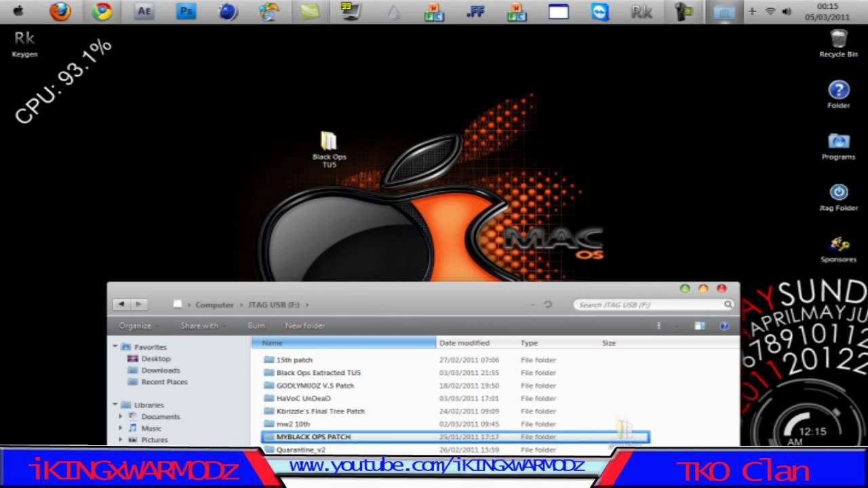This screenshot has width=868, height=488.
Task: Open the Rk Keygen desktop icon
Action: point(24,44)
